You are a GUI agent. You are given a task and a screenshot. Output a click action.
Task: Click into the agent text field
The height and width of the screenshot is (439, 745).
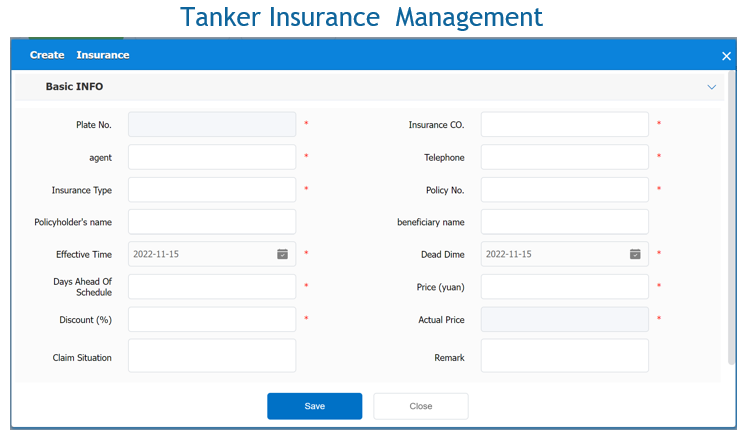[x=212, y=157]
